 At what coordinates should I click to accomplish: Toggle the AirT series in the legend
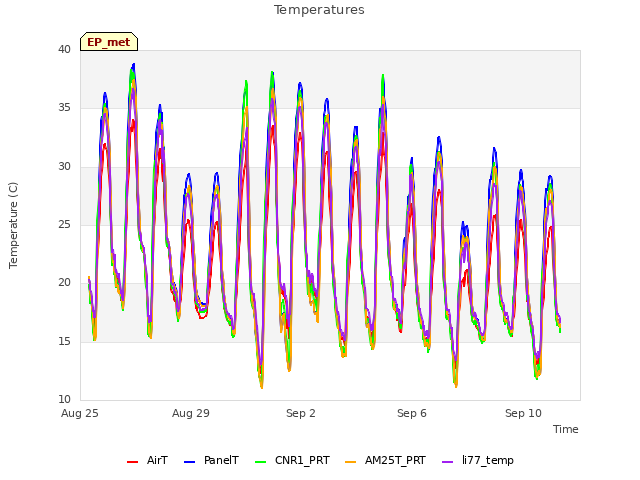pyautogui.click(x=147, y=460)
